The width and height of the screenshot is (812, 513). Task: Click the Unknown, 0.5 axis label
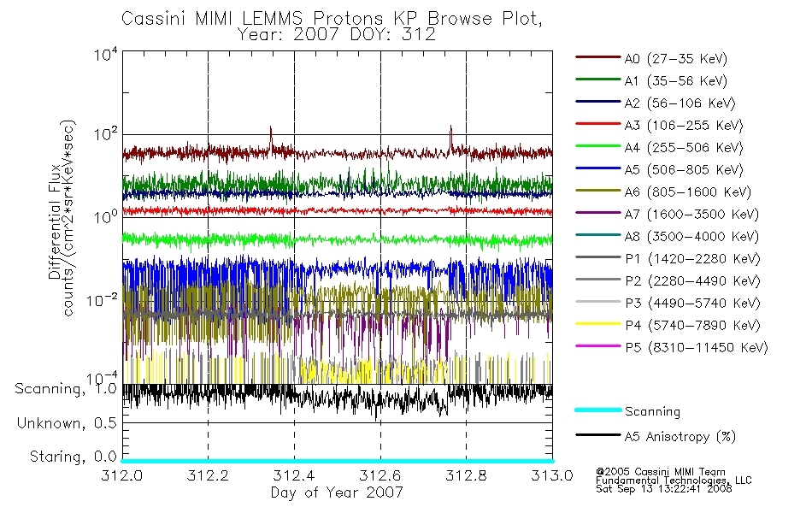67,423
